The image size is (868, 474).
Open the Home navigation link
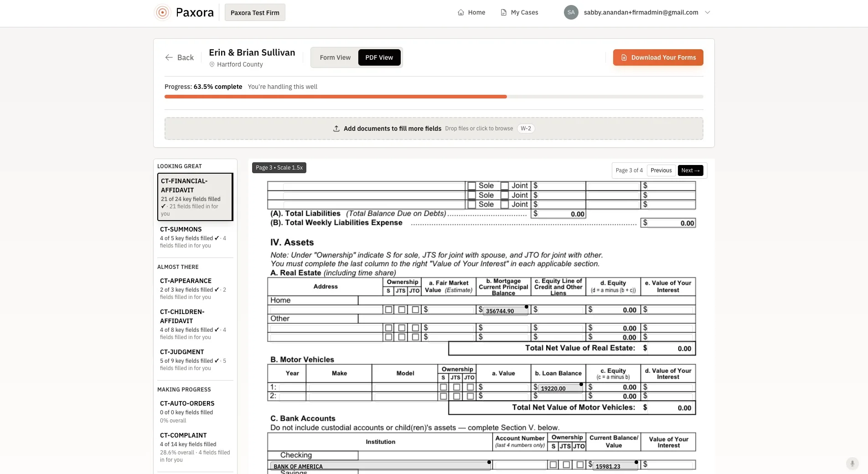click(x=471, y=12)
